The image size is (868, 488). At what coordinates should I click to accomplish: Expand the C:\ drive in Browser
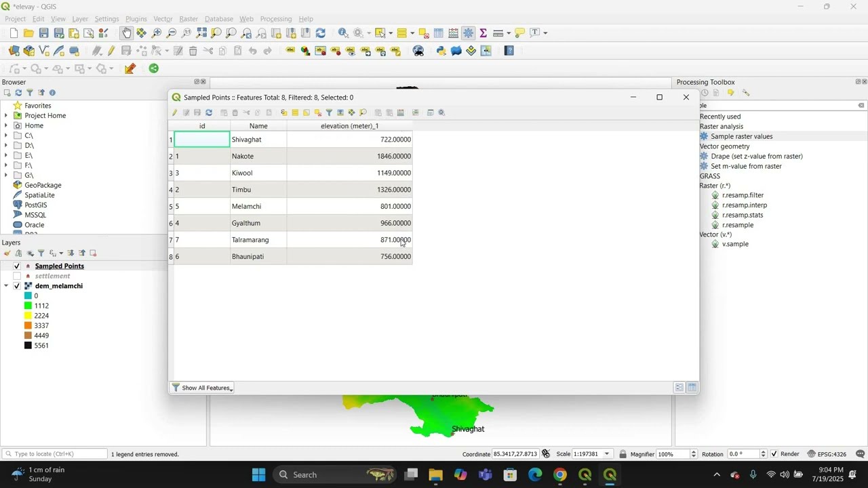tap(6, 136)
